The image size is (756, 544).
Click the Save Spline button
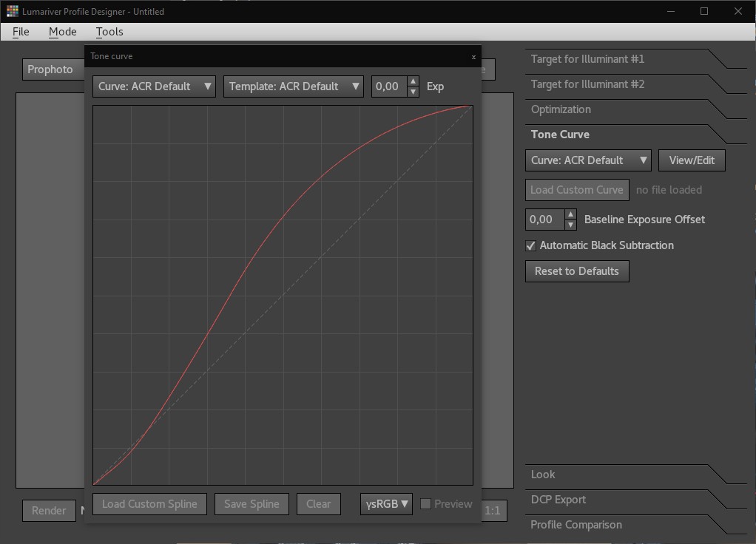click(x=252, y=504)
